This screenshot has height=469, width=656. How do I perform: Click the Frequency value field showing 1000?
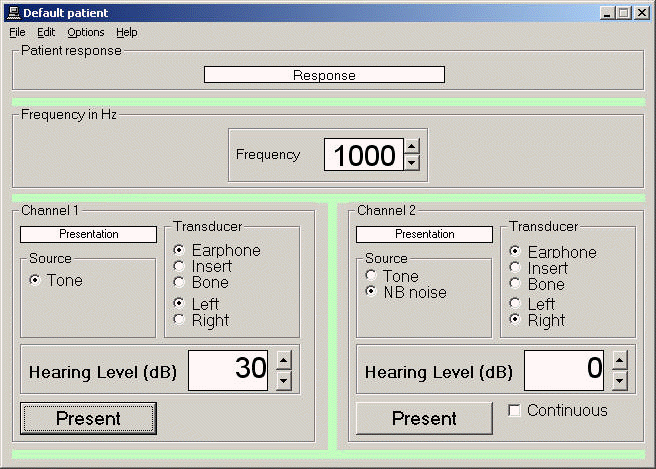click(x=362, y=155)
